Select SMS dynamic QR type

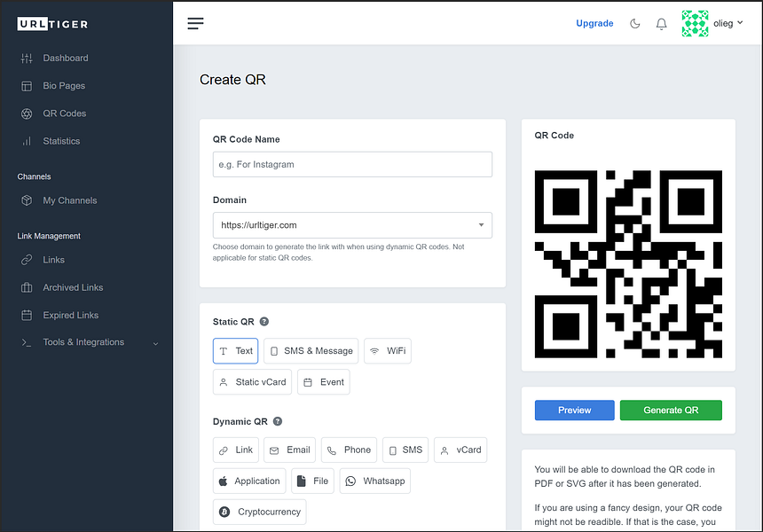pyautogui.click(x=405, y=450)
